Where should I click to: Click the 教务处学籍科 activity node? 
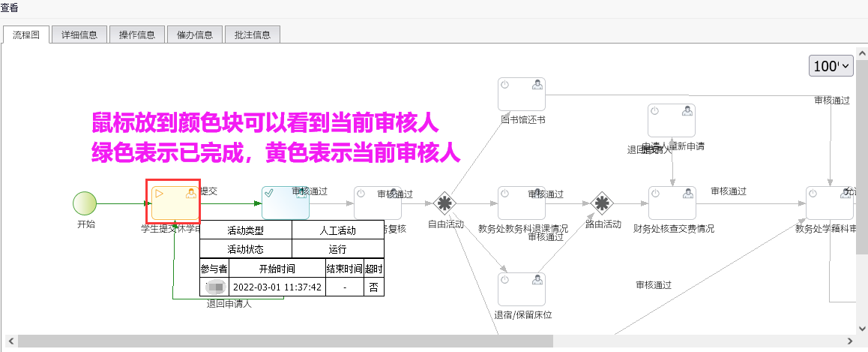click(830, 203)
